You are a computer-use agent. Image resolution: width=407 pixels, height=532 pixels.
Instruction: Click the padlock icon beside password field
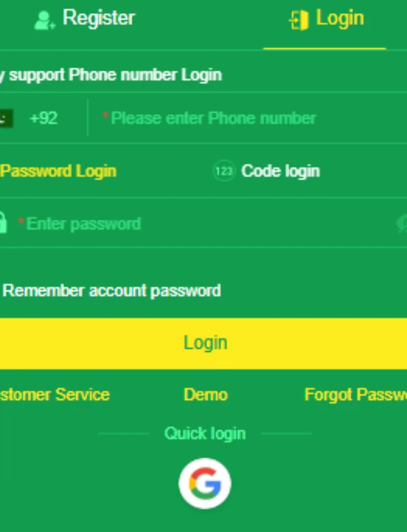point(3,223)
